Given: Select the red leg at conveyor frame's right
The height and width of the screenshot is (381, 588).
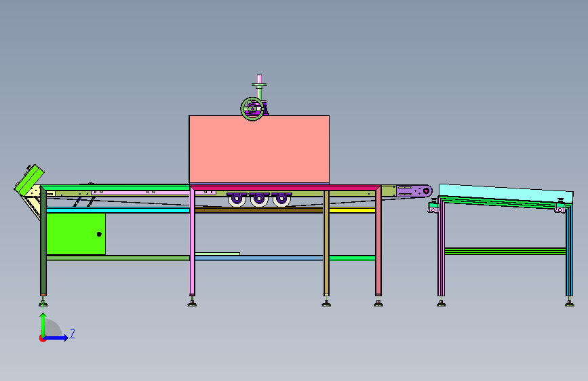Looking at the screenshot, I should [x=378, y=242].
